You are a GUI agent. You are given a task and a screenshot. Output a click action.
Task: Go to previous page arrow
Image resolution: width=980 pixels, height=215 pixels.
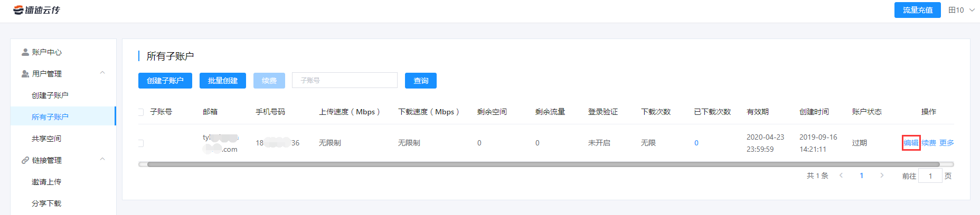(x=841, y=175)
